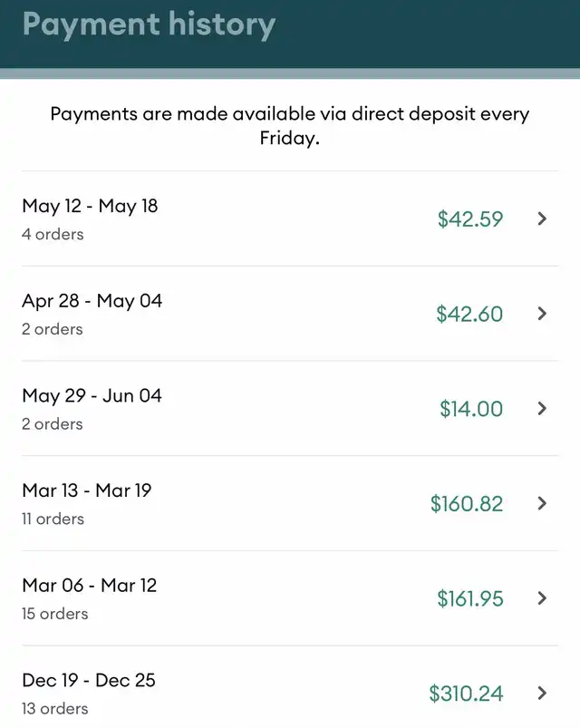580x728 pixels.
Task: Tap the Dec 19 - Dec 25 date label
Action: [89, 680]
